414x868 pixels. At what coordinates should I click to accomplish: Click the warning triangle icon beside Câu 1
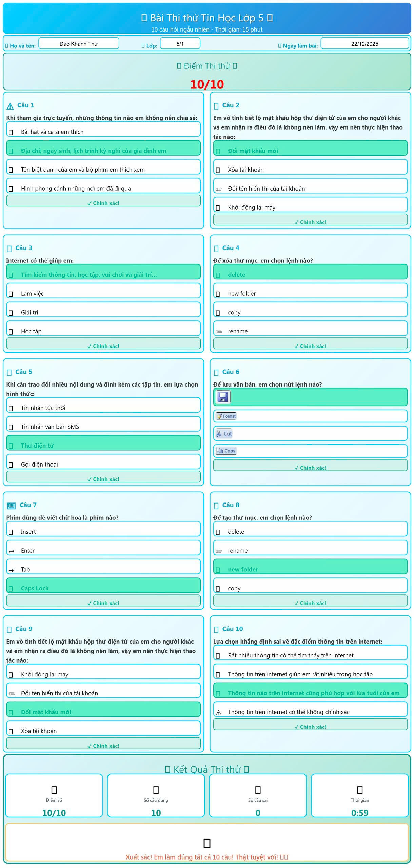10,106
